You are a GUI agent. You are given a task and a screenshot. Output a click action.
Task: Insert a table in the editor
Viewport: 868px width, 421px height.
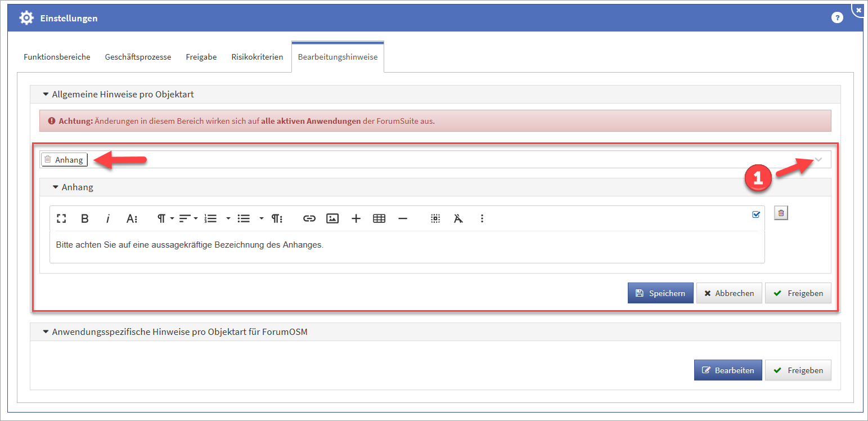tap(379, 218)
